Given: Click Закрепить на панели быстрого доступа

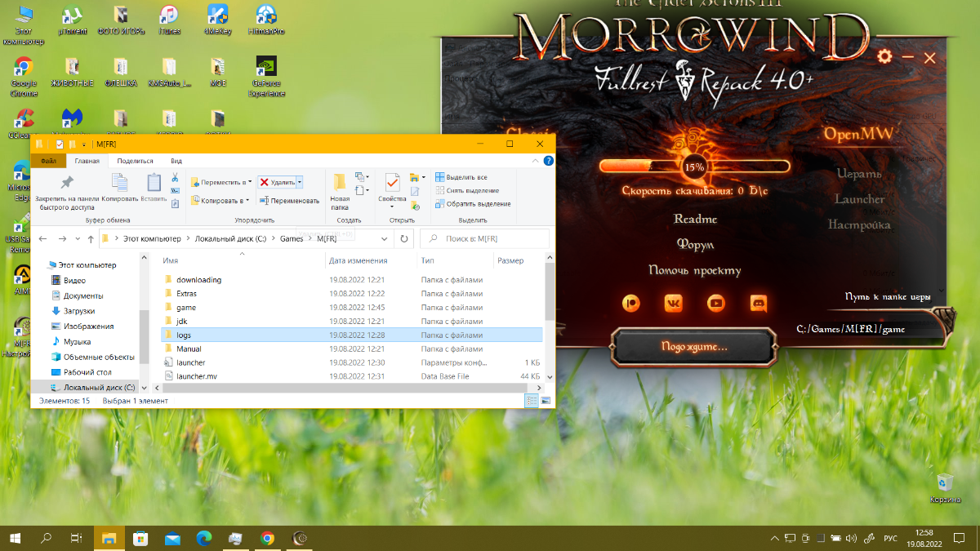Looking at the screenshot, I should (67, 192).
